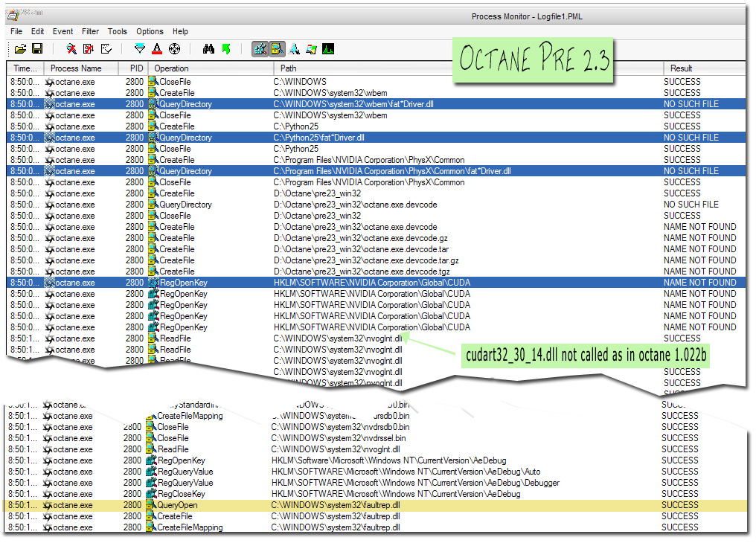This screenshot has width=756, height=546.
Task: Click the Save floppy disk icon
Action: pos(37,48)
